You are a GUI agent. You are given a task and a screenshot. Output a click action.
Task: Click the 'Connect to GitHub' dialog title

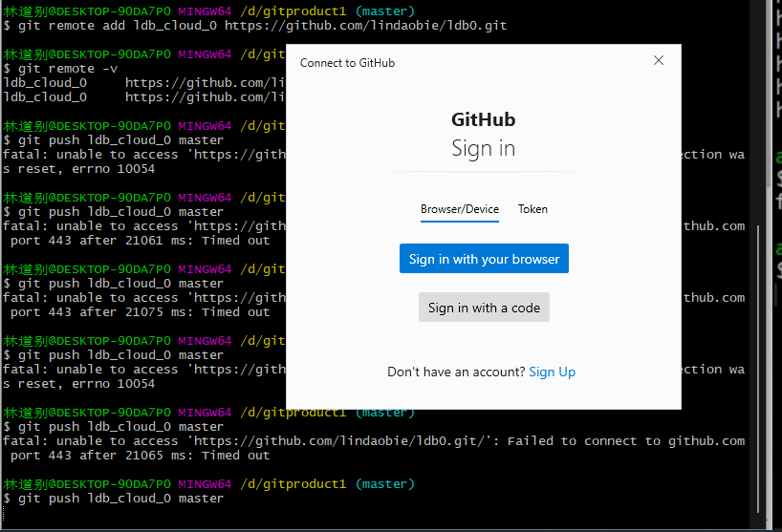pos(347,63)
